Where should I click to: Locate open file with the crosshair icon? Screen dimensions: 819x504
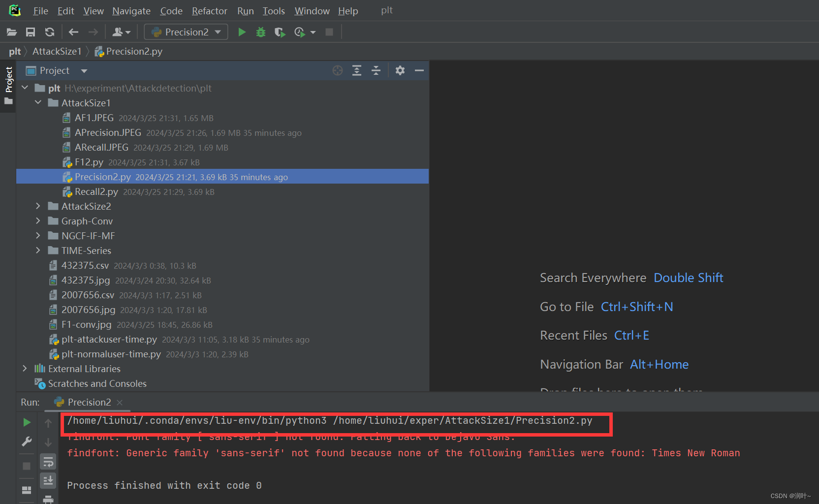pyautogui.click(x=338, y=70)
